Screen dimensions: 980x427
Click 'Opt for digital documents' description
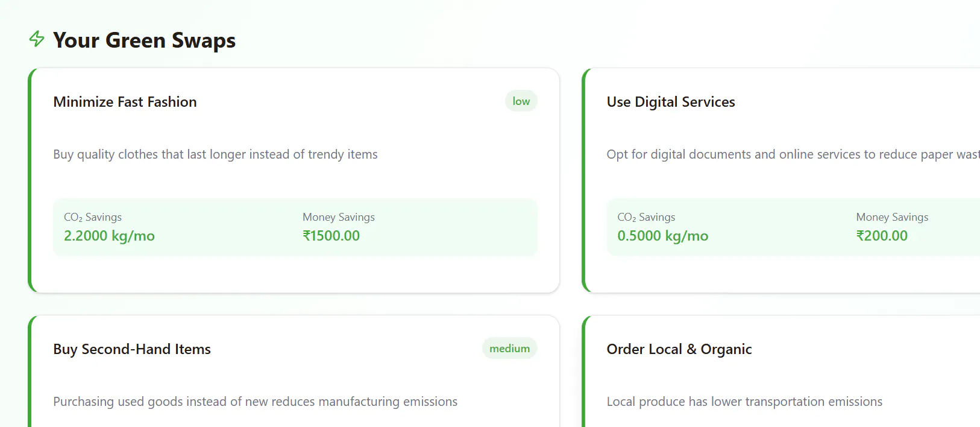point(793,154)
